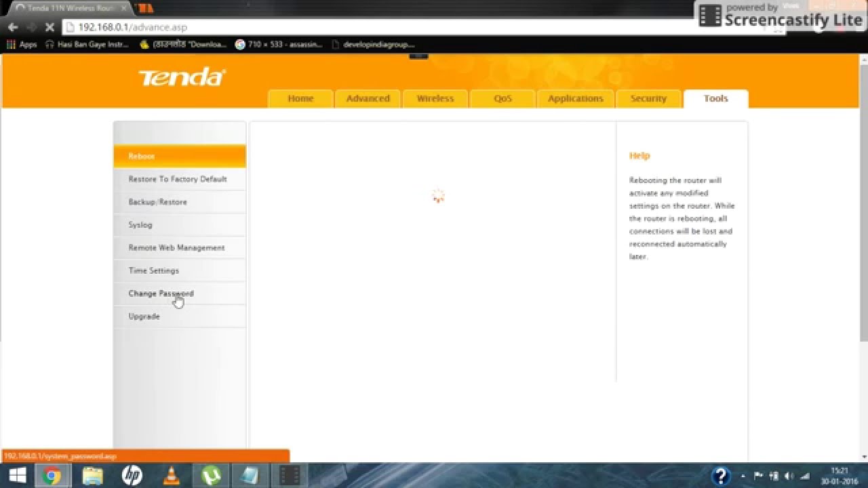The width and height of the screenshot is (868, 488).
Task: Open uTorrent from the taskbar
Action: click(x=211, y=476)
